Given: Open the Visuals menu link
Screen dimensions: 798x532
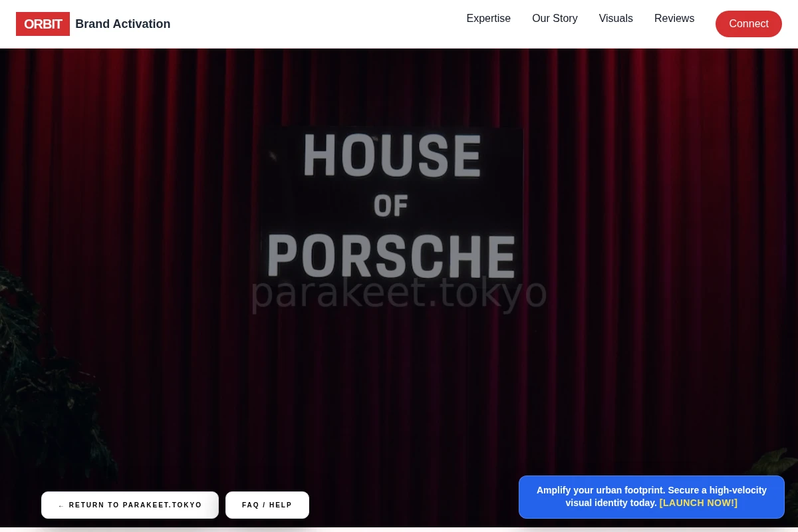Looking at the screenshot, I should click(x=616, y=19).
